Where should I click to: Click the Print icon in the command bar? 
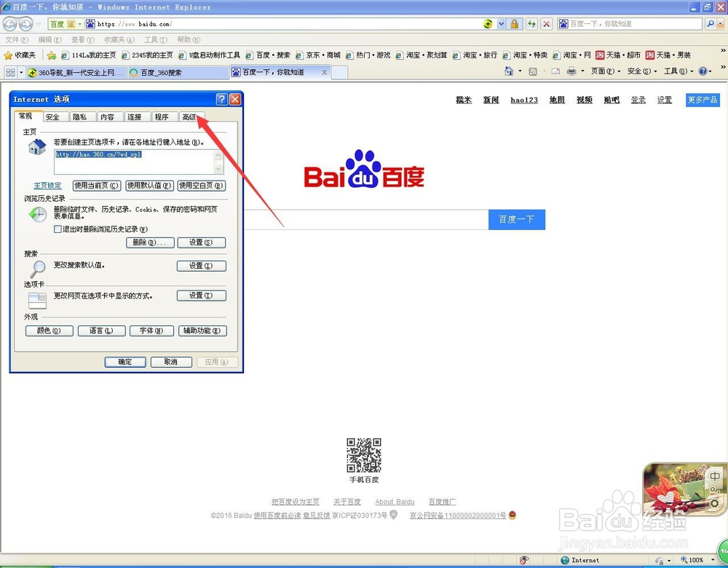[x=571, y=71]
